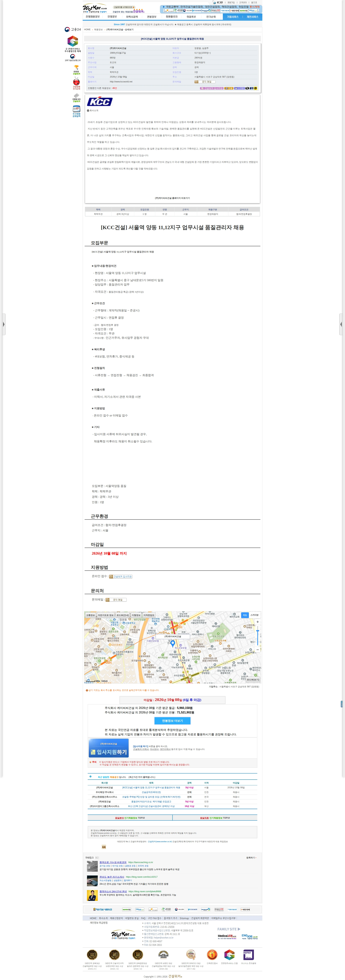The height and width of the screenshot is (980, 345).
Task: Expand the left side panel arrow
Action: (x=3, y=324)
